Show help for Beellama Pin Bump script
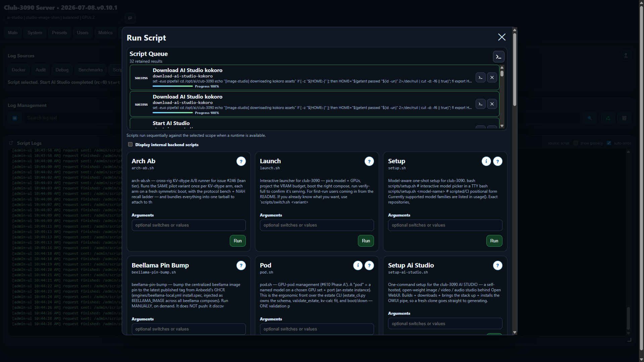This screenshot has height=362, width=644. pos(241,266)
